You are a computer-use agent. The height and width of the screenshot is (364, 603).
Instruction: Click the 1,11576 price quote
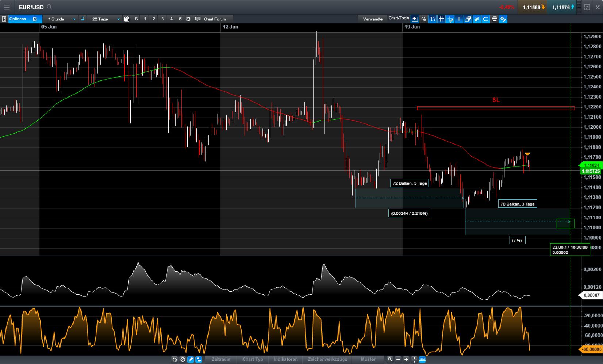coord(562,7)
